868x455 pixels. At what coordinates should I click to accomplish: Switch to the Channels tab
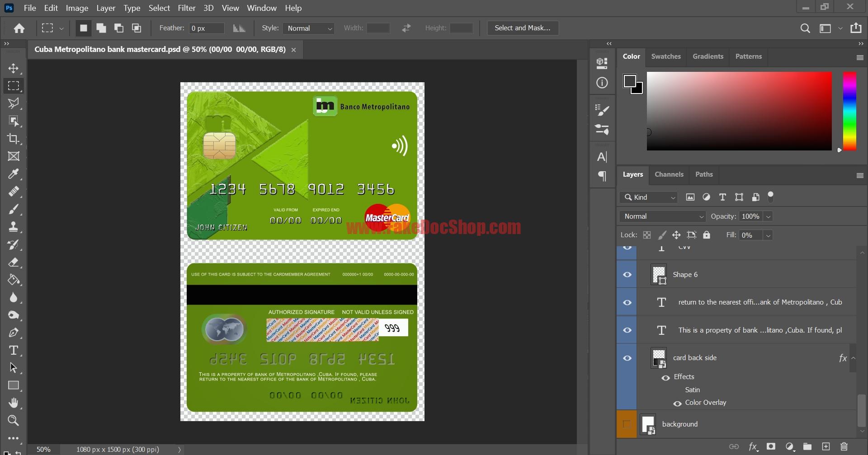tap(669, 174)
